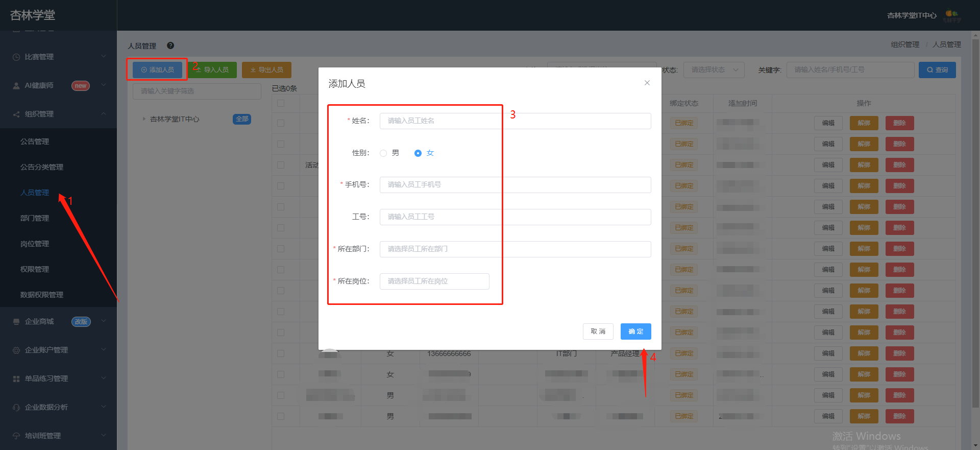The height and width of the screenshot is (450, 980).
Task: Select the 男 radio button
Action: pyautogui.click(x=383, y=153)
